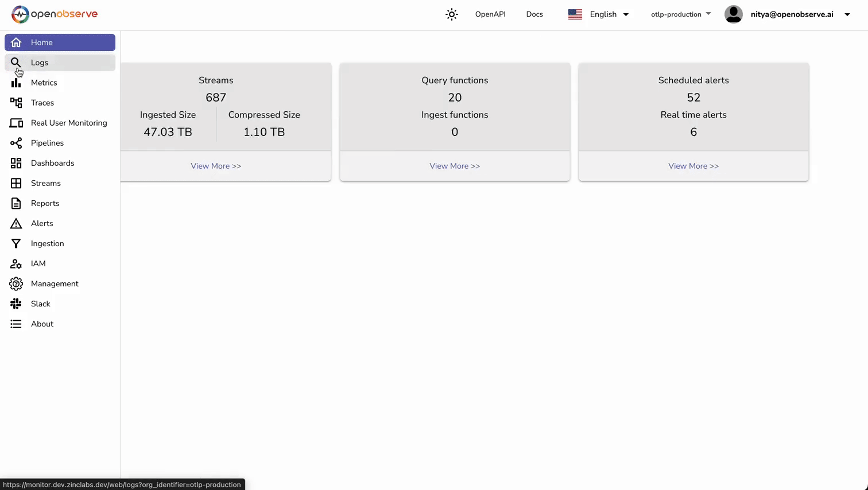Toggle dark mode with the sun icon

coord(451,14)
